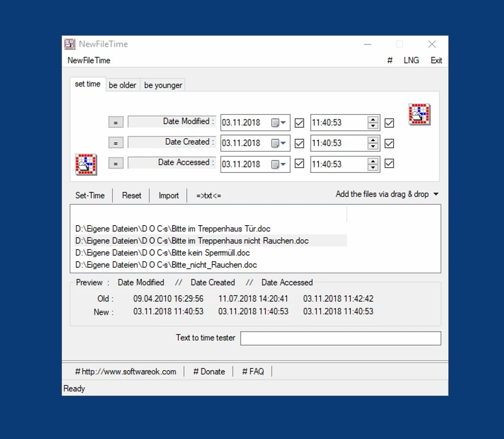Click old modified value 09.04.2010 16:29:56
This screenshot has width=504, height=439.
coord(168,299)
